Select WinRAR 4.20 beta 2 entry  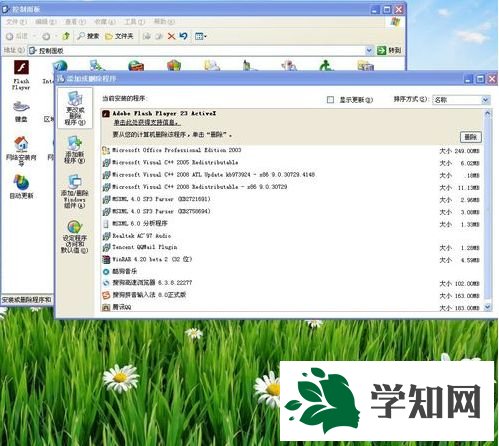pyautogui.click(x=291, y=259)
